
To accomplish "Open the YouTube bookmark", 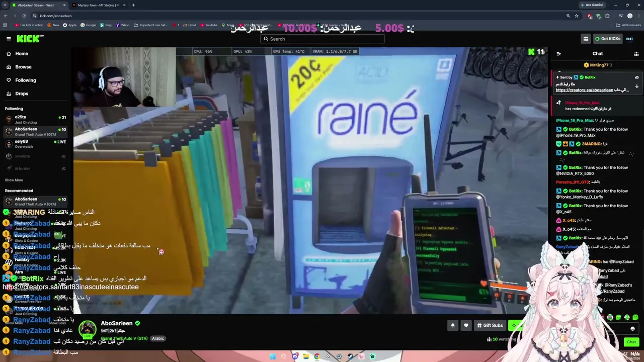I will pyautogui.click(x=208, y=25).
